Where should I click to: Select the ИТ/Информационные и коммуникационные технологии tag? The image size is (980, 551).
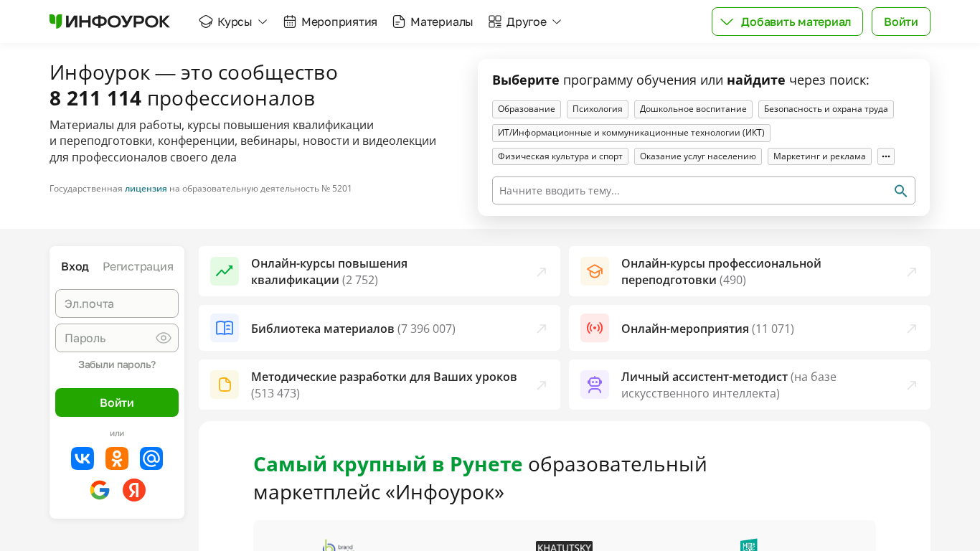[631, 133]
